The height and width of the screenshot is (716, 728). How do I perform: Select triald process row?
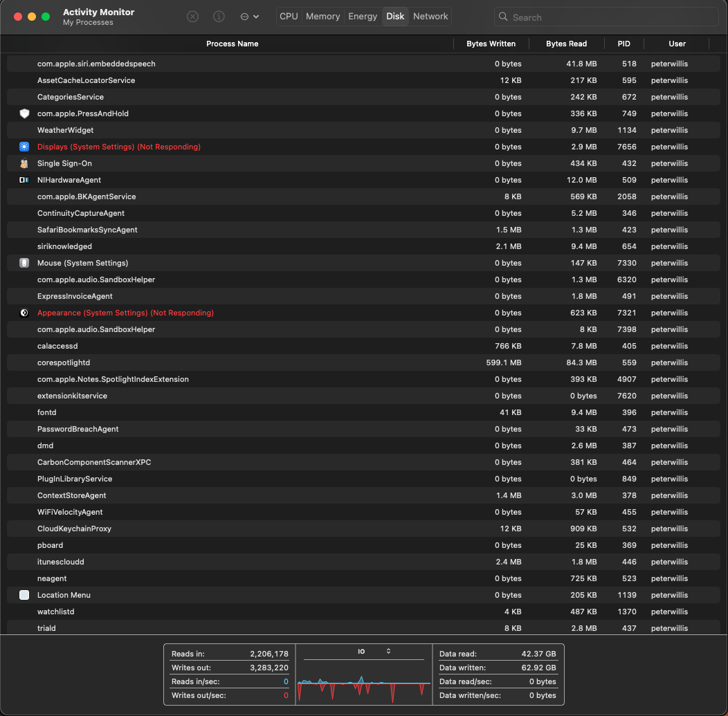363,628
